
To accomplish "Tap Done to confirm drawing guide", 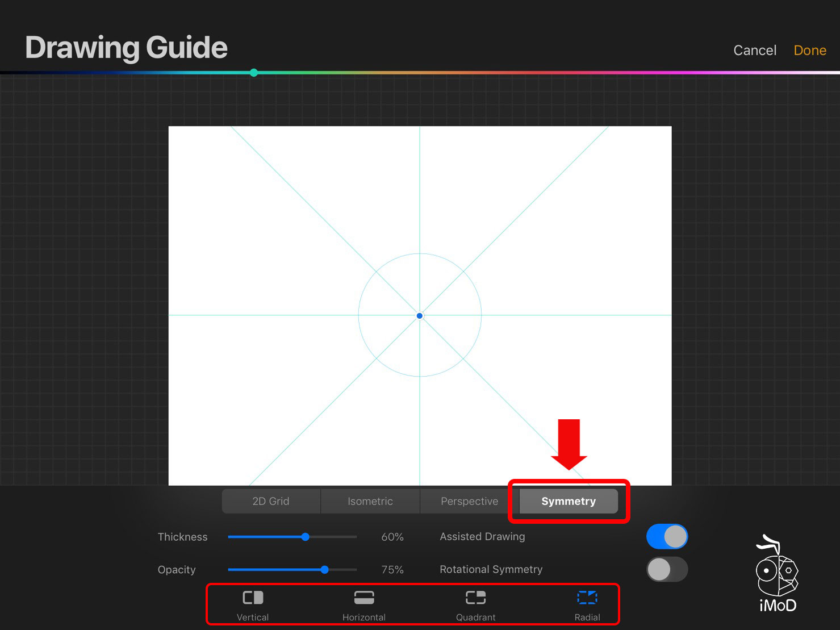I will coord(809,51).
